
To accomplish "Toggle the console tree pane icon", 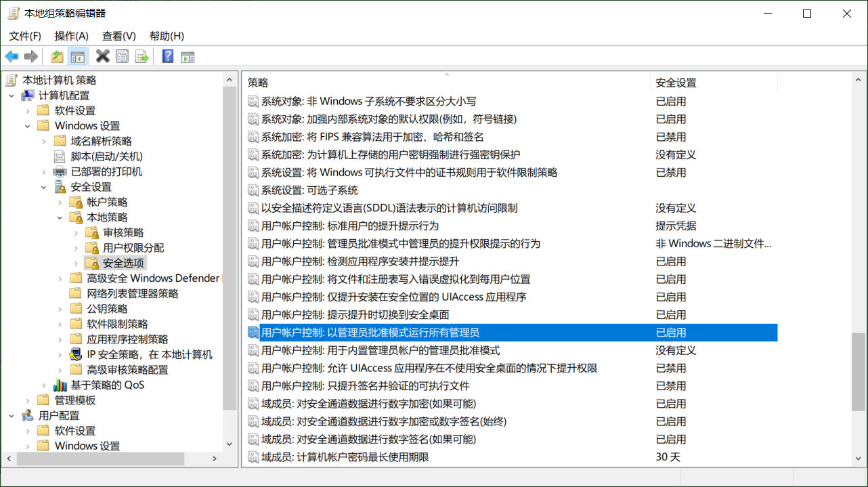I will coord(78,56).
